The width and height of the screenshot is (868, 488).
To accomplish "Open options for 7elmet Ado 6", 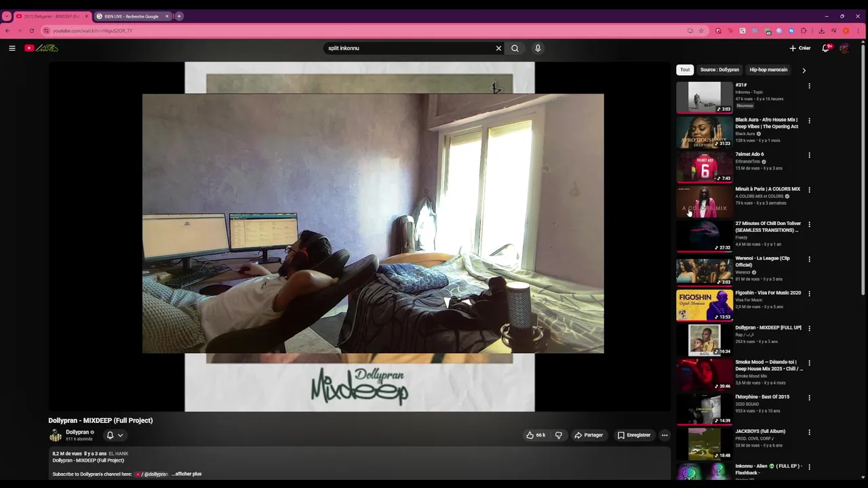I will point(809,155).
